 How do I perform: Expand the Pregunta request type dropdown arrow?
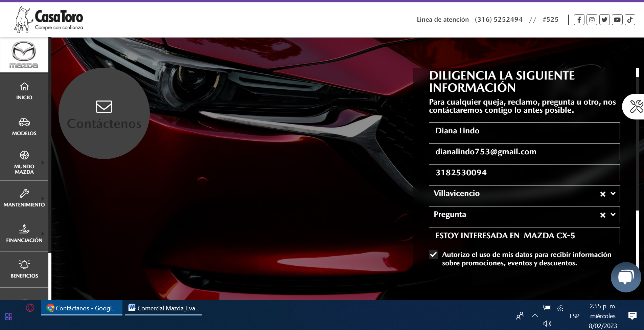tap(613, 214)
